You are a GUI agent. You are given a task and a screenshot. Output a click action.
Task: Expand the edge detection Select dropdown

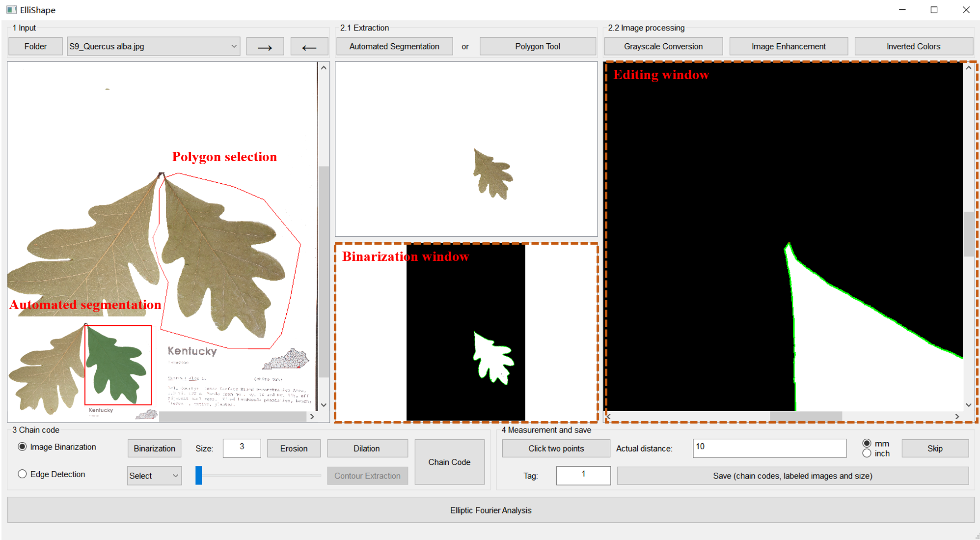pyautogui.click(x=154, y=476)
